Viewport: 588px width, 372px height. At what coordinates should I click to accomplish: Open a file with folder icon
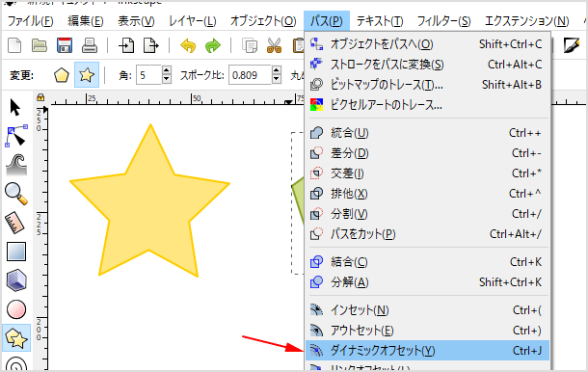click(39, 45)
